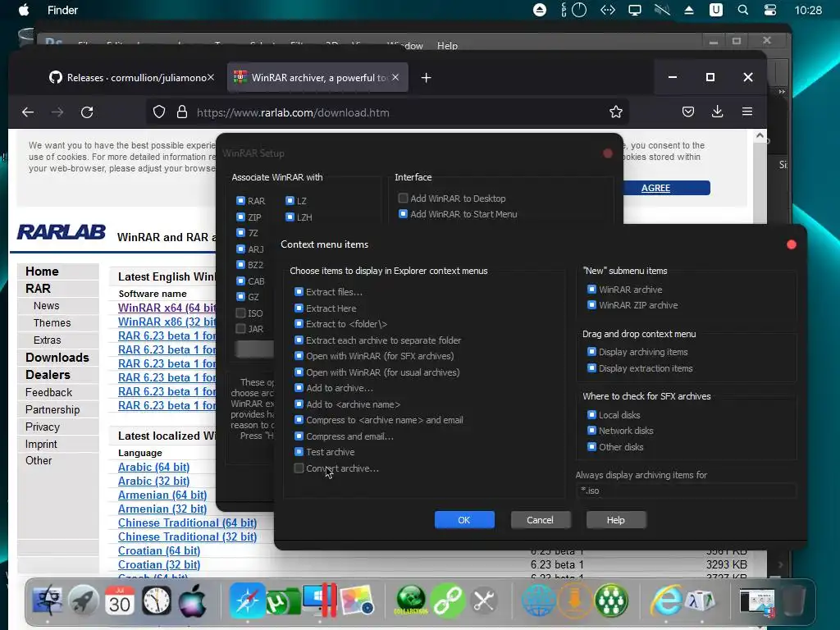
Task: Select the WinRAR archiver tab in Firefox
Action: (x=317, y=78)
